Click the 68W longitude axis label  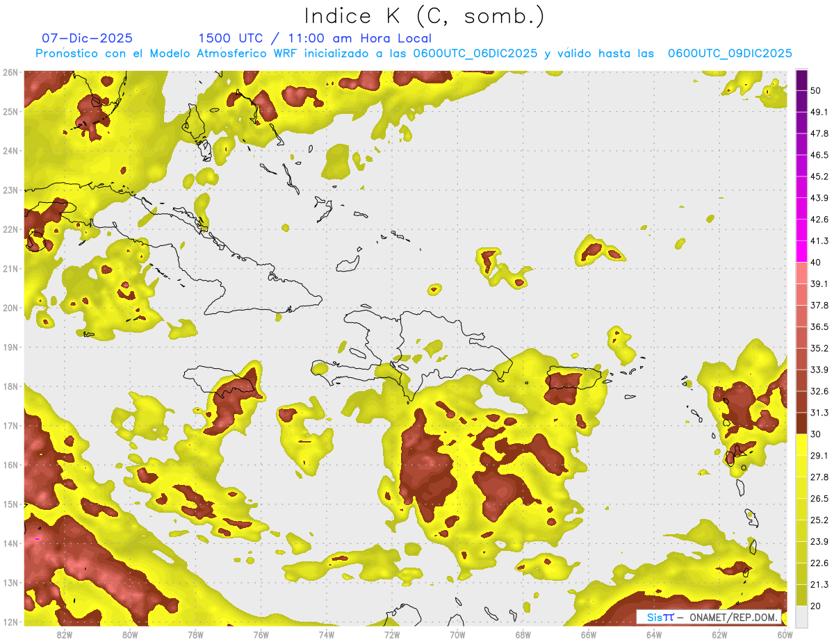coord(523,634)
